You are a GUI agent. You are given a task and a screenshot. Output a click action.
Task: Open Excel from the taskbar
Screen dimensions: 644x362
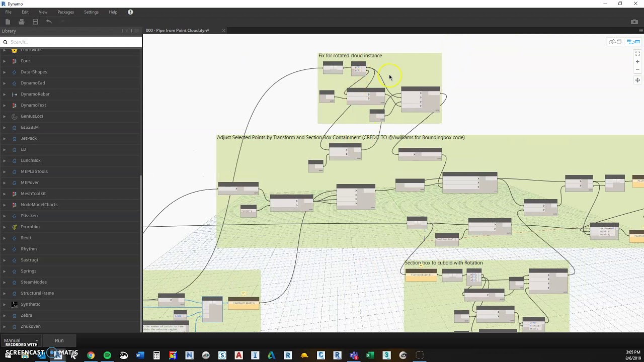370,355
